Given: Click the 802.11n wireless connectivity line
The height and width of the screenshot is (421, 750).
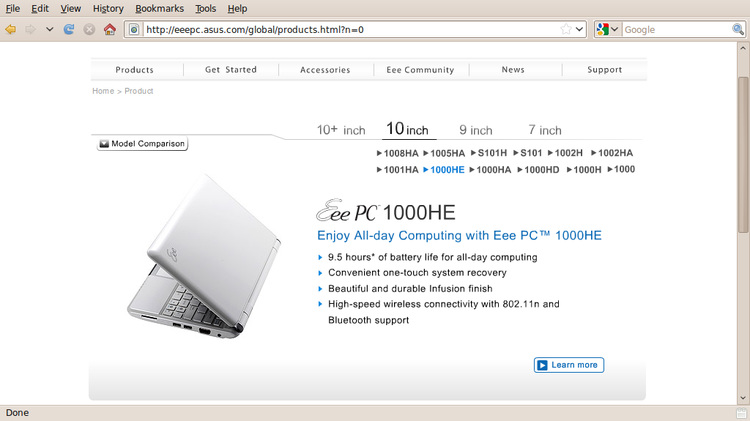Looking at the screenshot, I should [x=443, y=312].
